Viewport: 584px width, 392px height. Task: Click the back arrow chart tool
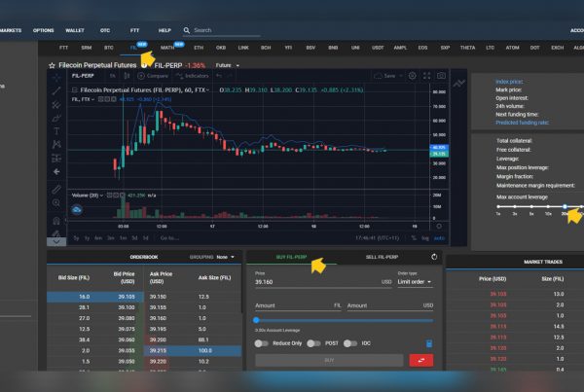coord(56,171)
